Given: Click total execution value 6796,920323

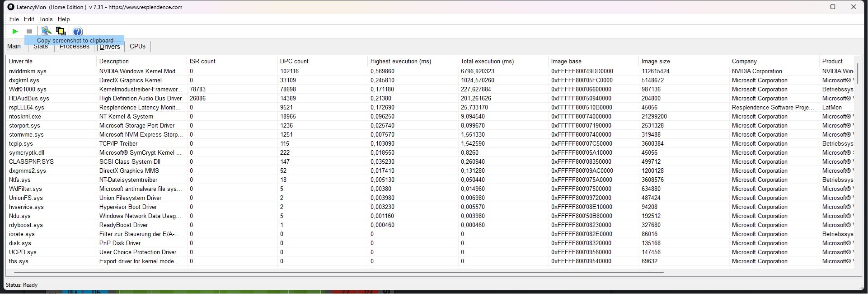Looking at the screenshot, I should click(x=478, y=71).
